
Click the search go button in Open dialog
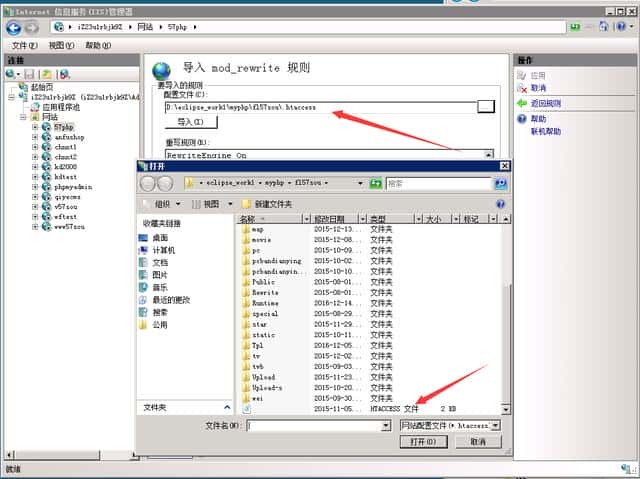click(500, 184)
